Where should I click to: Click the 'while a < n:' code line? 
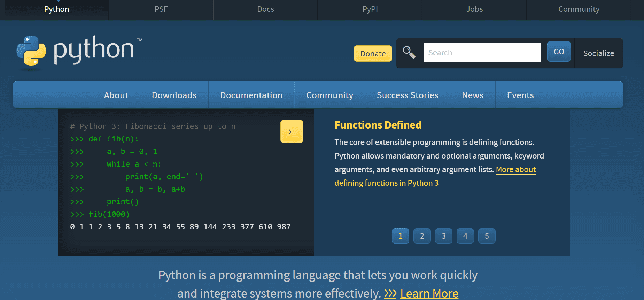click(x=134, y=164)
